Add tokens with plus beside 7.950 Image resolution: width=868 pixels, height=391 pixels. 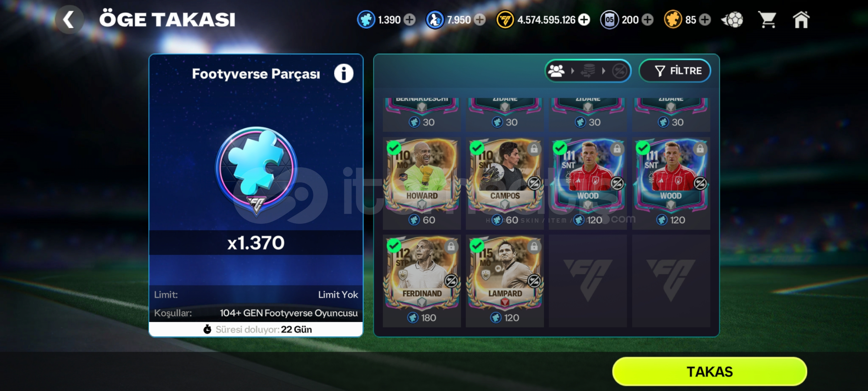point(480,20)
